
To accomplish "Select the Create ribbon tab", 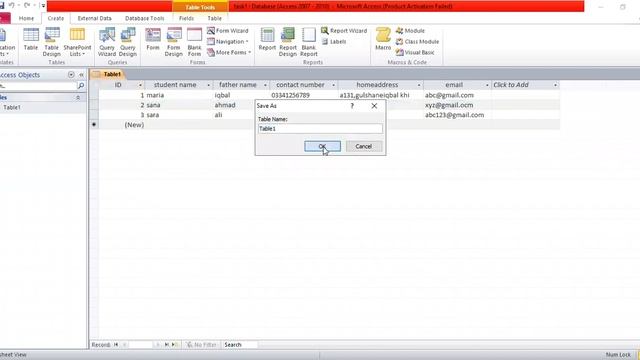I will (x=56, y=18).
